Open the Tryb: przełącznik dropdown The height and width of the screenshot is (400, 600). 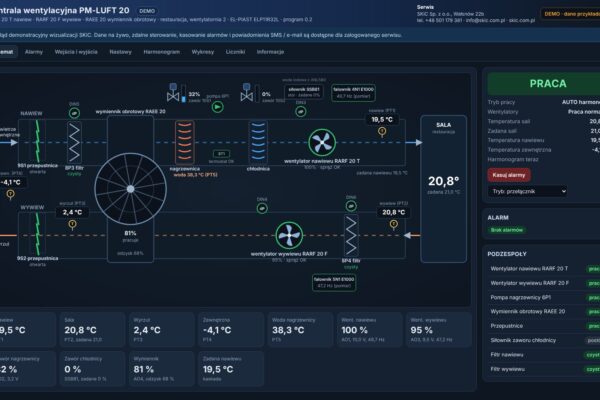point(527,191)
